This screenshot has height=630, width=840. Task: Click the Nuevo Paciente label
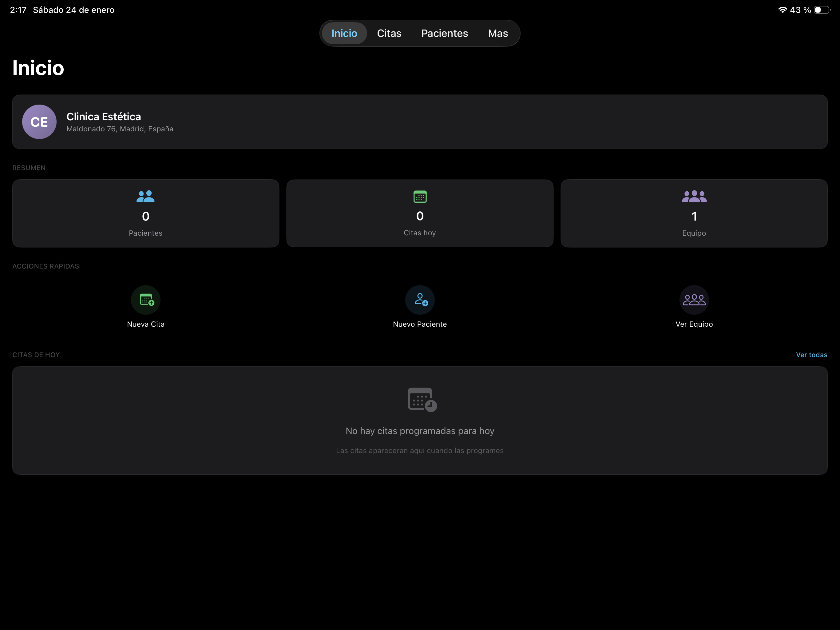420,324
